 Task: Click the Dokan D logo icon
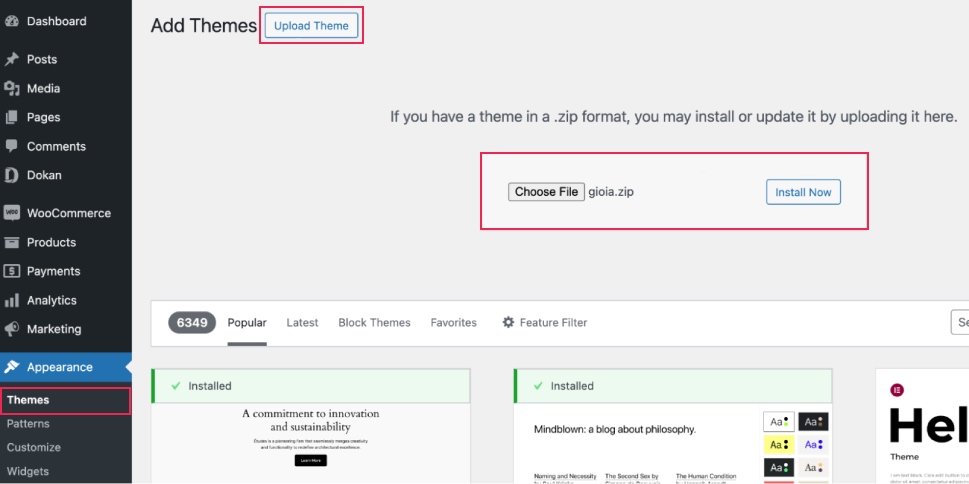pos(11,175)
